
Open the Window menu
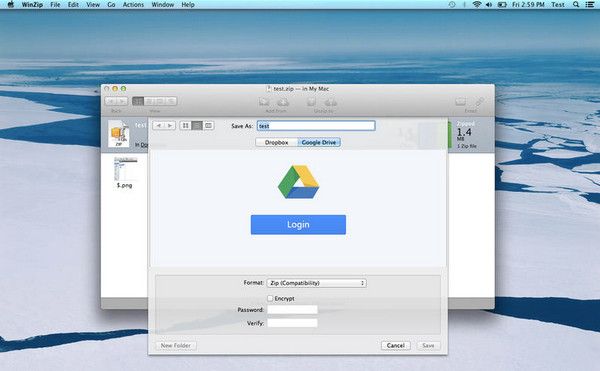pyautogui.click(x=163, y=5)
